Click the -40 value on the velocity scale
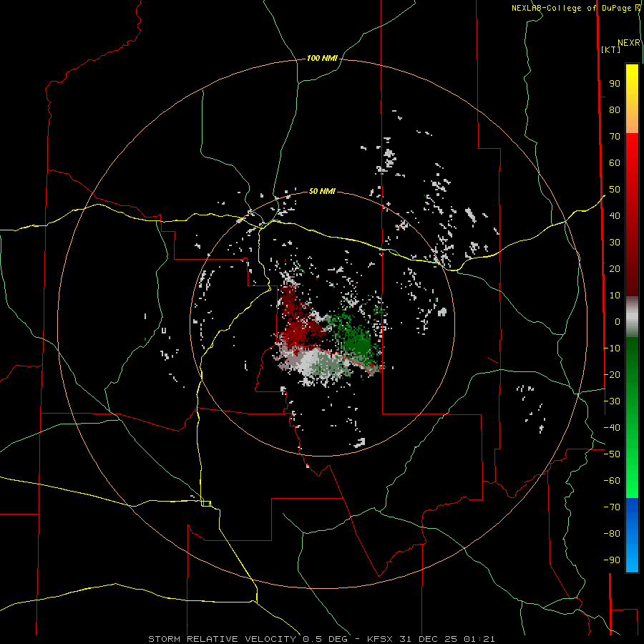The width and height of the screenshot is (644, 644). [x=612, y=428]
